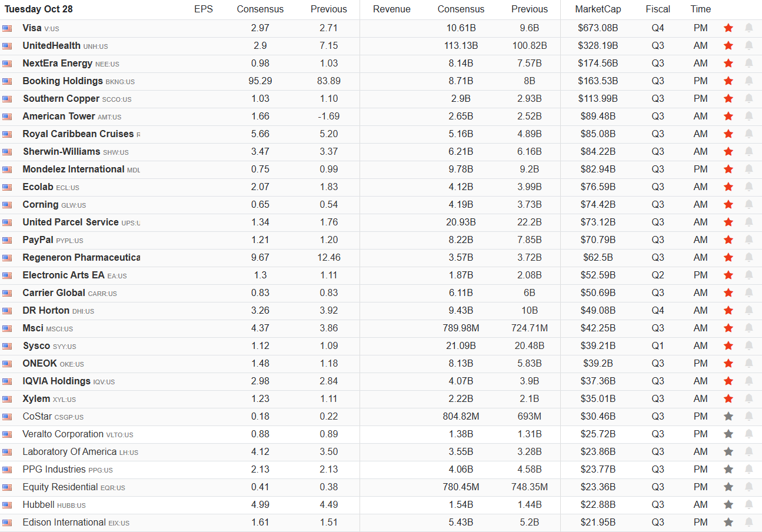Click gray star for PPG Industries
Viewport: 762px width, 532px height.
coord(728,469)
